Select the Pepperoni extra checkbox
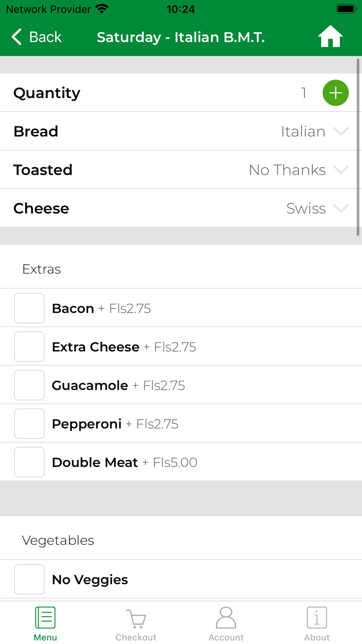The image size is (362, 644). pyautogui.click(x=29, y=424)
